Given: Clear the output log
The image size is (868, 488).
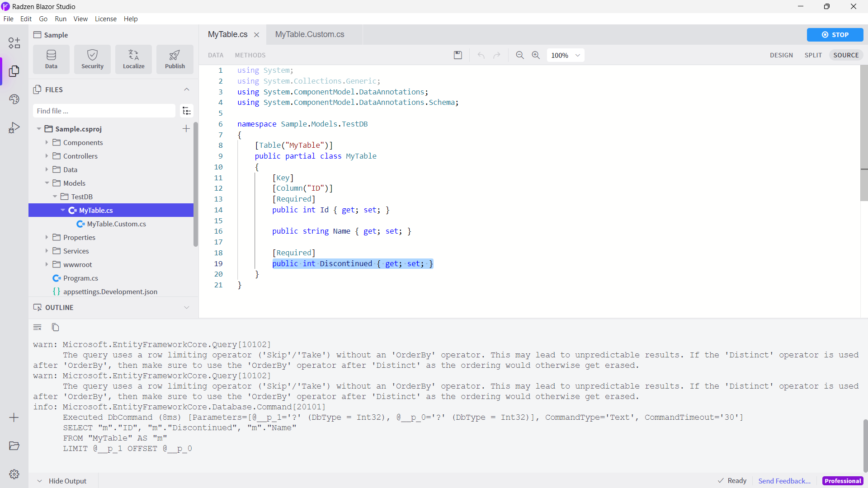Looking at the screenshot, I should 37,327.
